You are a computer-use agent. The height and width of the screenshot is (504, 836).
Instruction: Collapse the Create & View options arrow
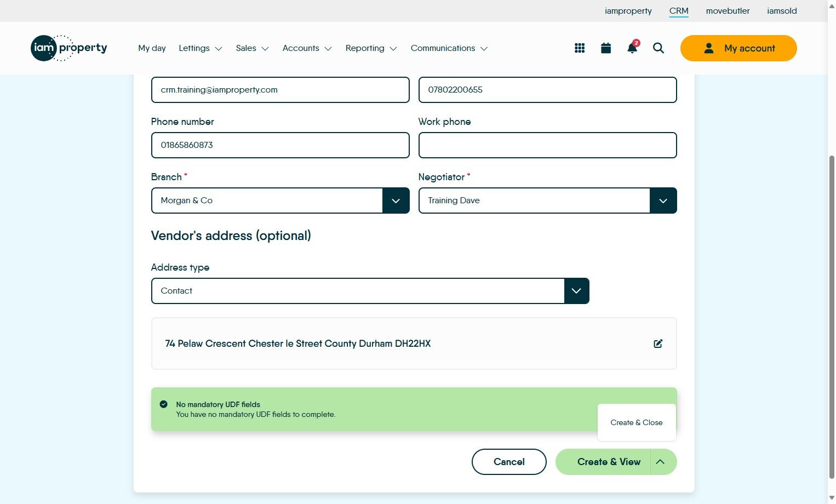[x=661, y=462]
